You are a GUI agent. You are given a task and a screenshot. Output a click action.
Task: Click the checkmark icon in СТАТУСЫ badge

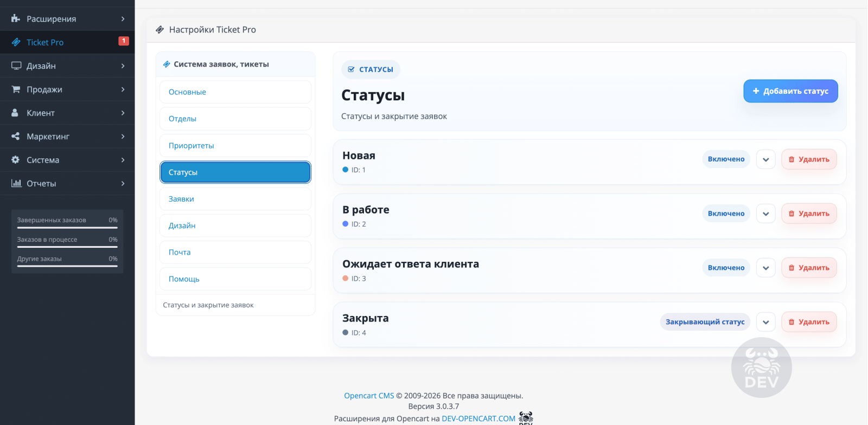click(x=351, y=69)
